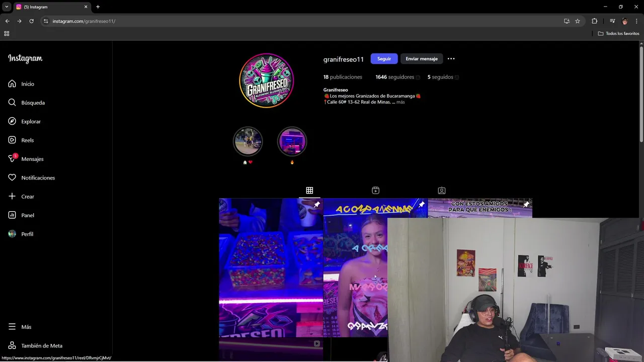This screenshot has width=644, height=362.
Task: Switch to the Reels tab
Action: click(375, 191)
